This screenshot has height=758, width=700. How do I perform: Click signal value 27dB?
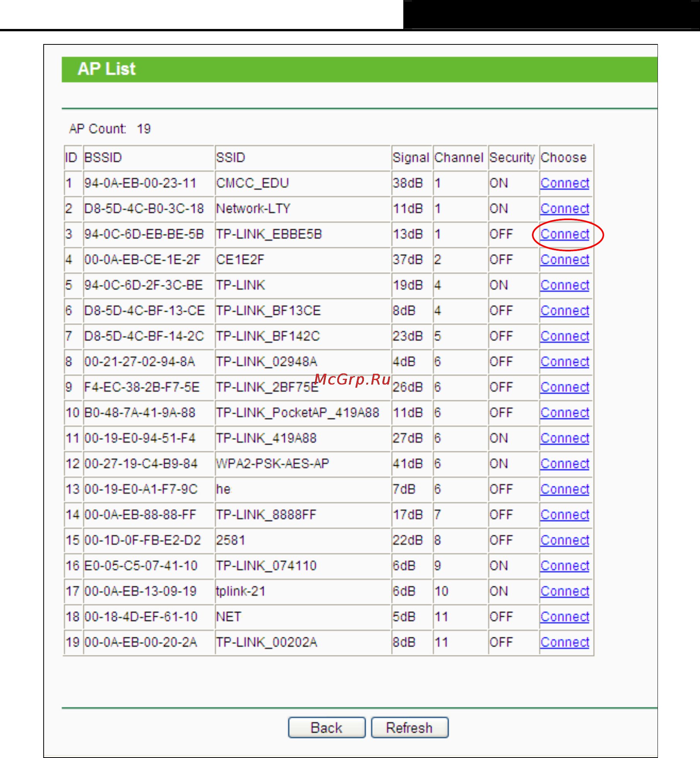point(408,438)
